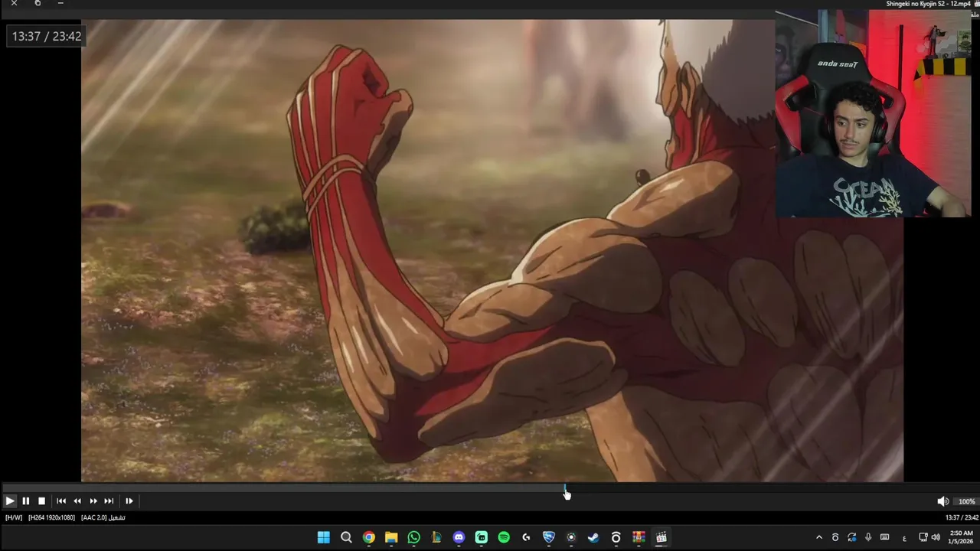Stop the video with the Stop button

(41, 500)
